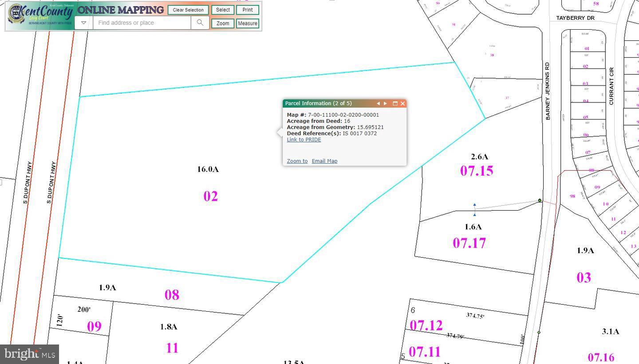Close the Parcel Information popup
The width and height of the screenshot is (639, 364).
coord(403,103)
